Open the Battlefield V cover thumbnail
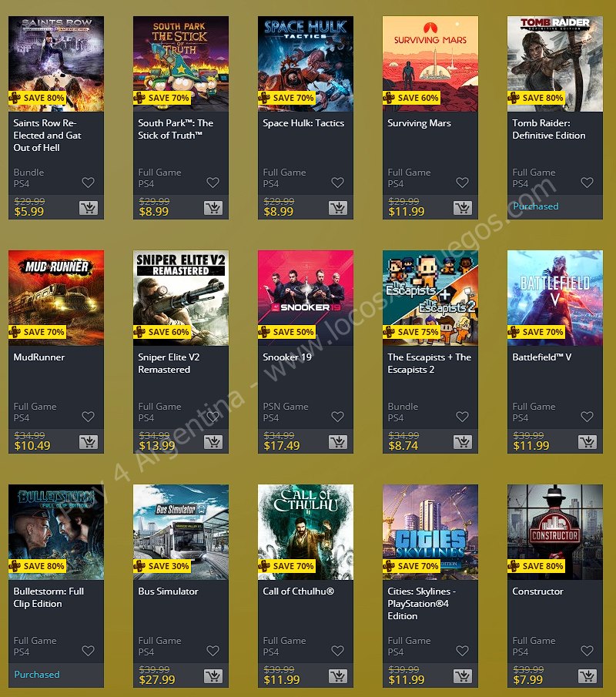The image size is (616, 697). 555,298
